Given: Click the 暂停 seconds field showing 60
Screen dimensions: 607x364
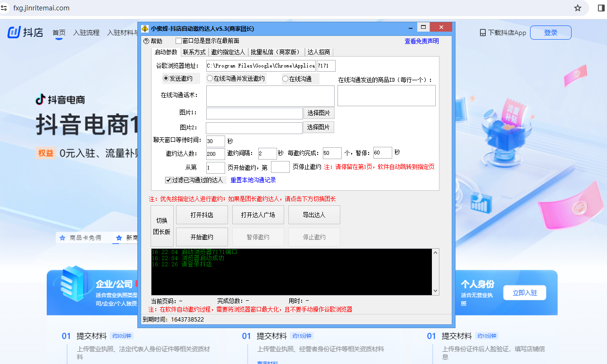Looking at the screenshot, I should point(383,152).
